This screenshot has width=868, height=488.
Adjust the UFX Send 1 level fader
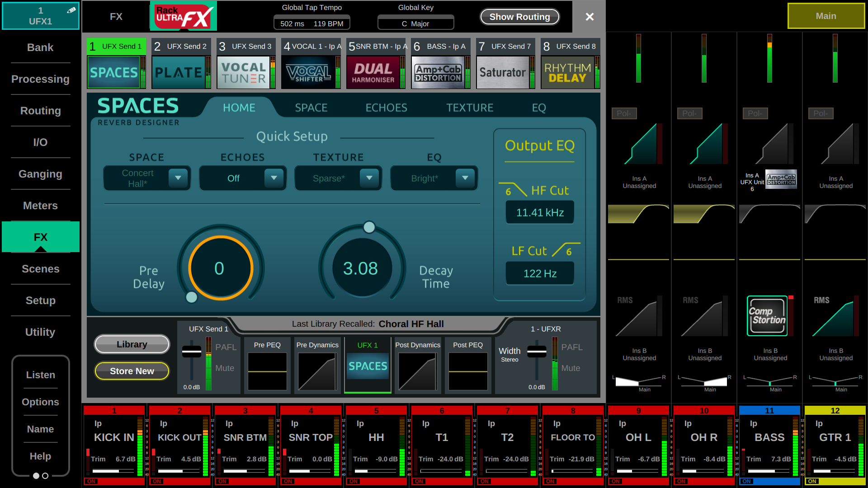click(x=192, y=352)
